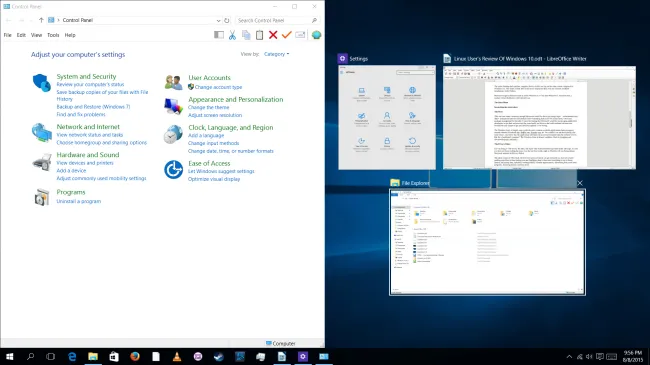Click the action center notification tray icon
Screen dimensions: 650x365
[x=599, y=357]
